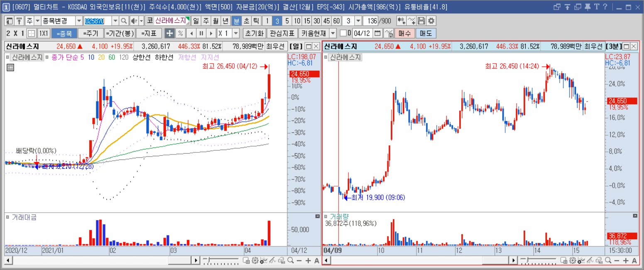Select the 30 minute interval tab
This screenshot has width=644, height=270.
click(x=317, y=21)
